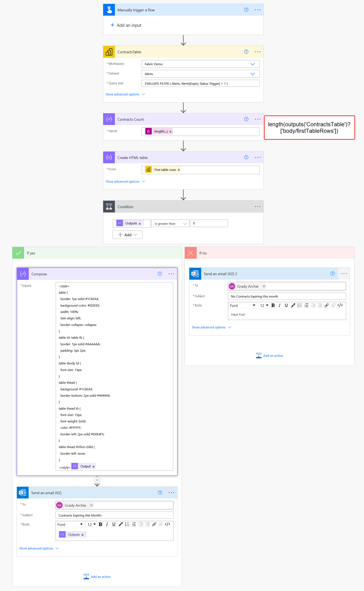Viewport: 364px width, 591px height.
Task: Open the Font dropdown in Send an email (V2)
Action: coord(70,525)
